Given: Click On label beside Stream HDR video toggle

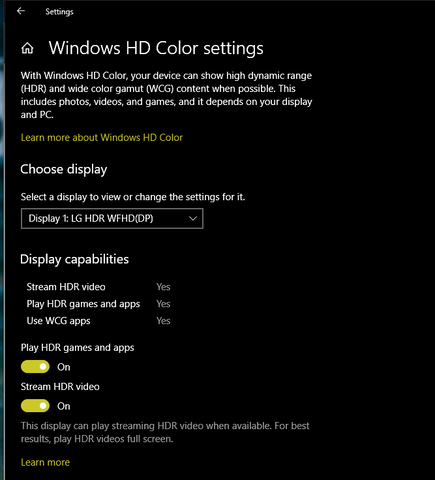Looking at the screenshot, I should click(64, 406).
